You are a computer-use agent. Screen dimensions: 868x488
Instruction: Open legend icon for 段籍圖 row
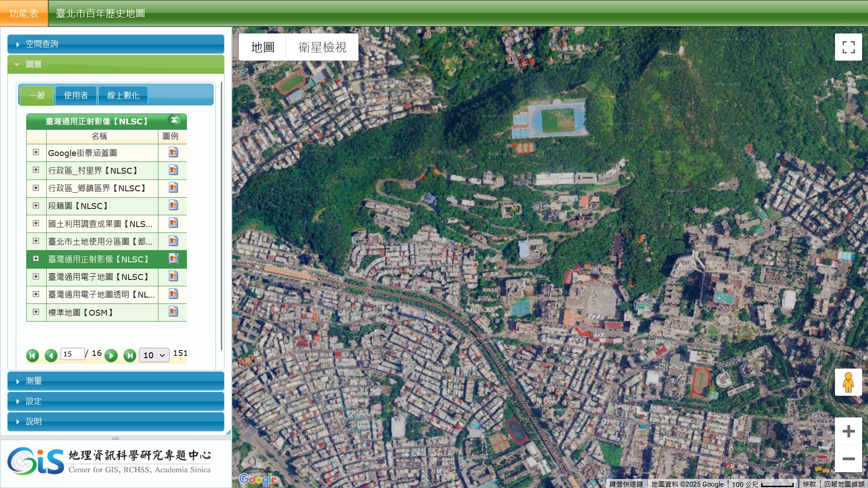pos(173,205)
